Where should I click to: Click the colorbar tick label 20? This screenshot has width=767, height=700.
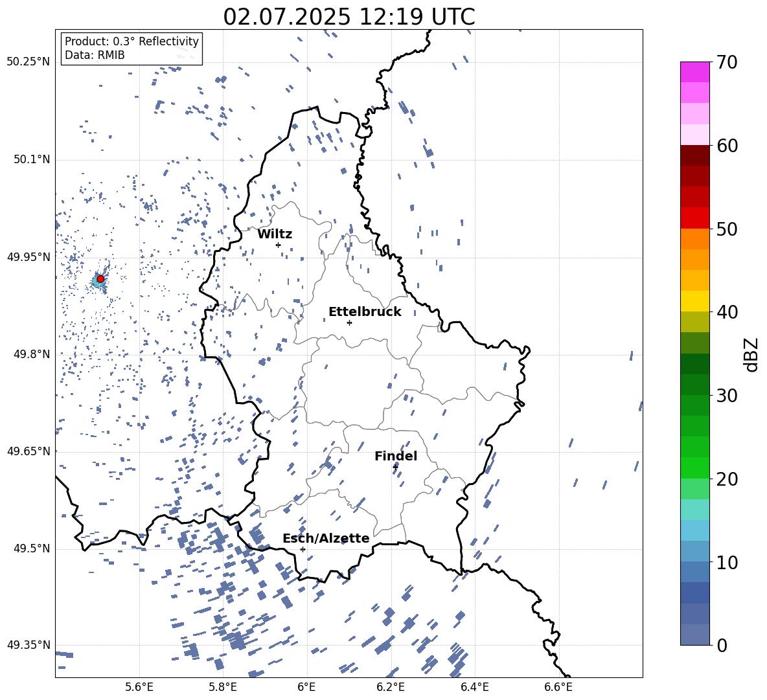point(727,479)
